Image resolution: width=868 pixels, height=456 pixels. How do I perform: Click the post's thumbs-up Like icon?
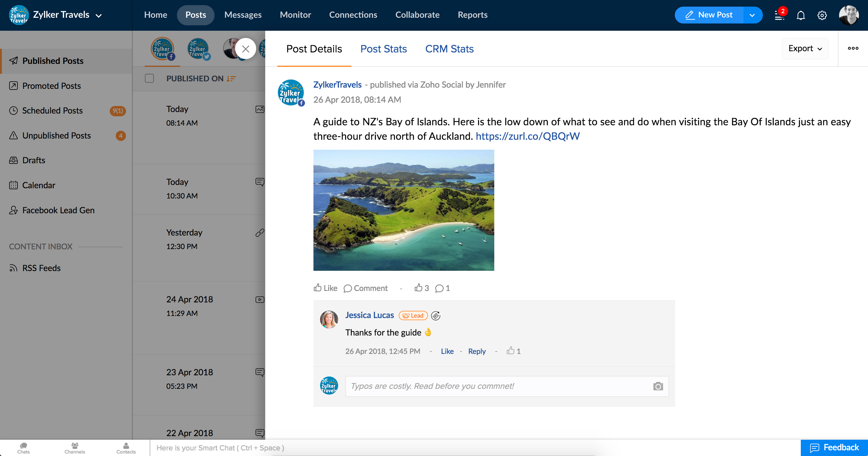click(318, 288)
